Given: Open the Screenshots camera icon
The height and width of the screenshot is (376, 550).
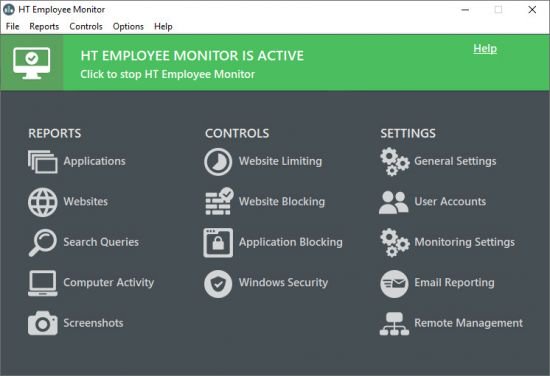Looking at the screenshot, I should point(42,323).
